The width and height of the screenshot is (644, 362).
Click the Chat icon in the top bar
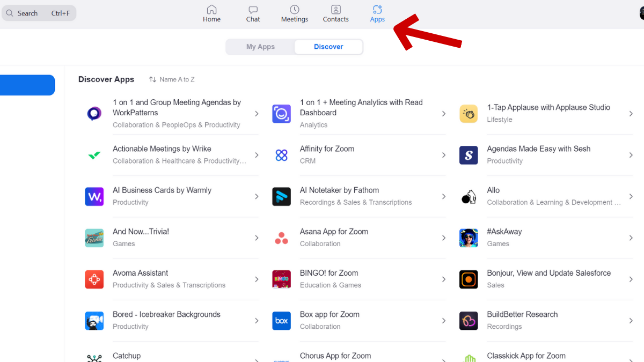tap(252, 10)
